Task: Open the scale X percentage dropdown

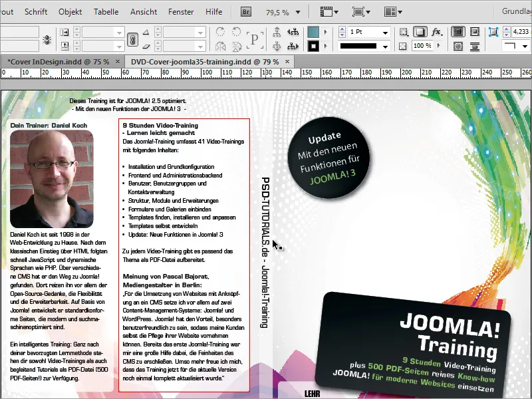Action: [x=119, y=33]
